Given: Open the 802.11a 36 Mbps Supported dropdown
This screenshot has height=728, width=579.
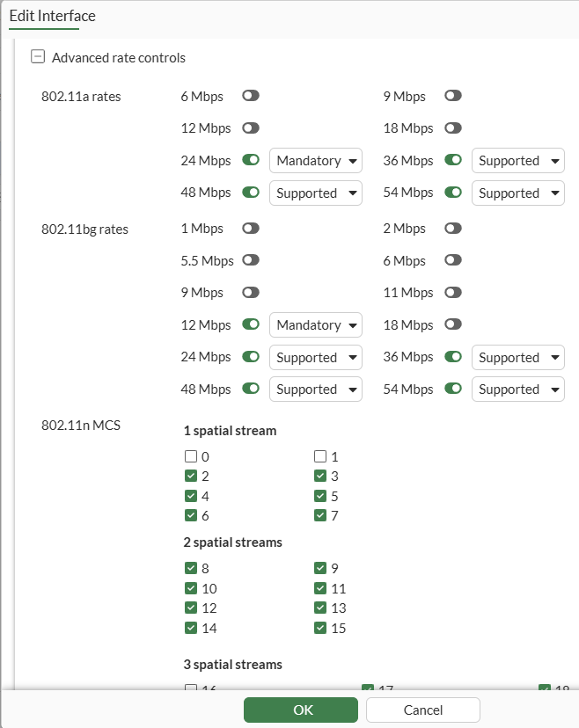Looking at the screenshot, I should click(518, 161).
